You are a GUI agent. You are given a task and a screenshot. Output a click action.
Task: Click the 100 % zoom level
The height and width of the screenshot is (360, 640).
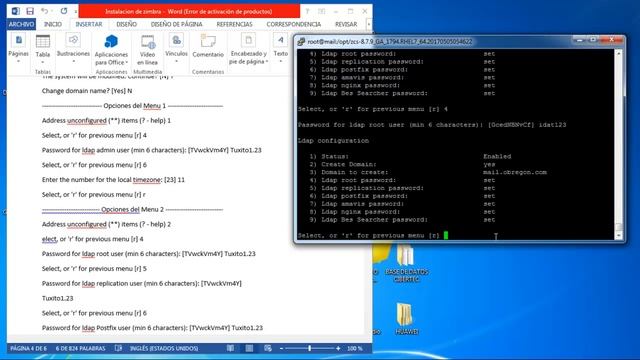pos(355,348)
